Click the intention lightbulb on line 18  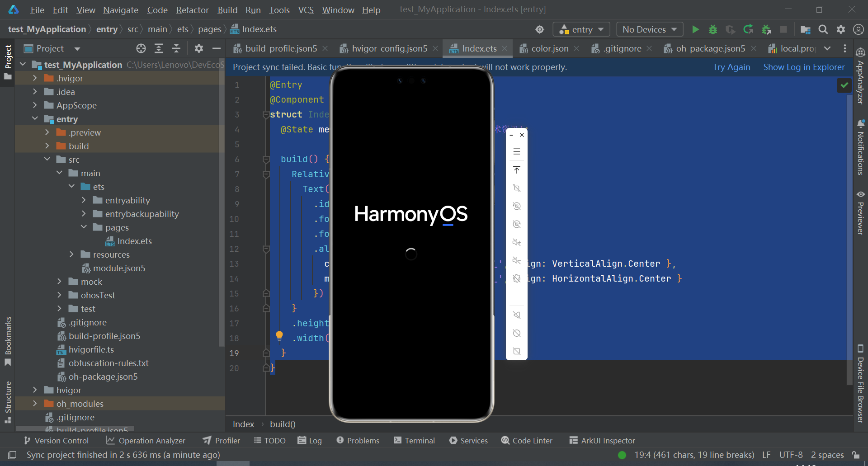coord(279,336)
